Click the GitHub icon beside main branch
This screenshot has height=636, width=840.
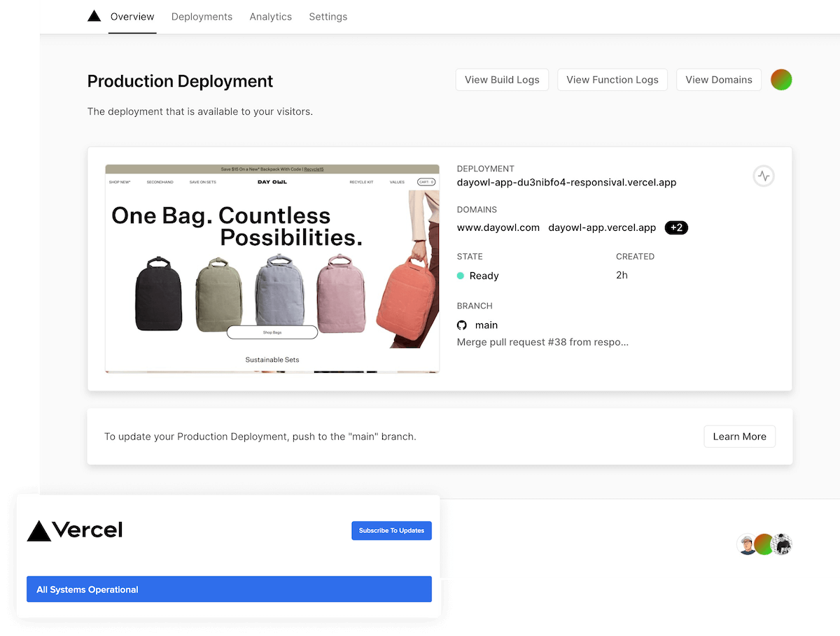(462, 325)
